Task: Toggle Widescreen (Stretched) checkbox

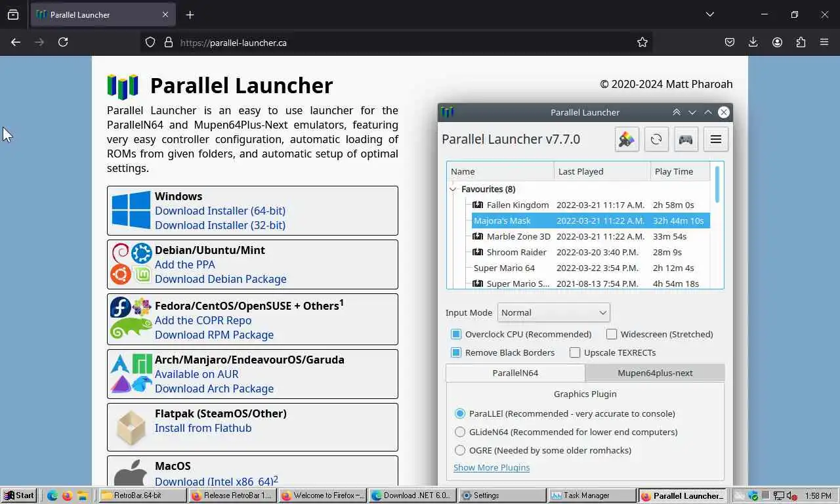Action: click(612, 334)
